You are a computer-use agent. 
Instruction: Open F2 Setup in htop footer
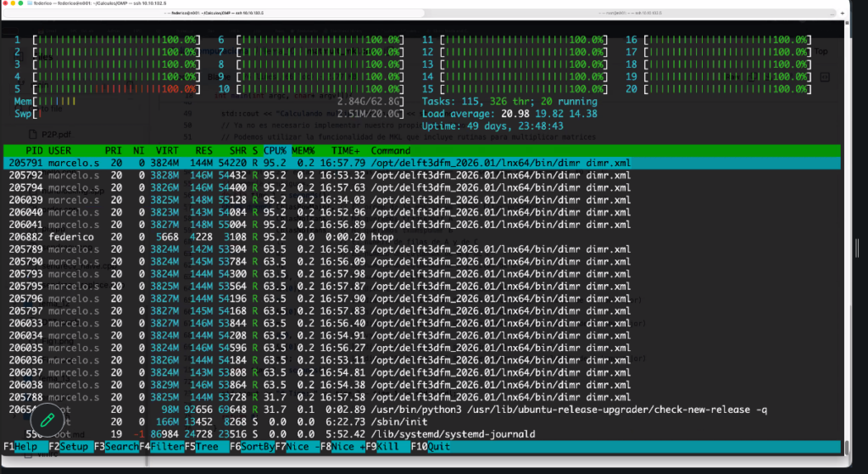click(x=70, y=446)
